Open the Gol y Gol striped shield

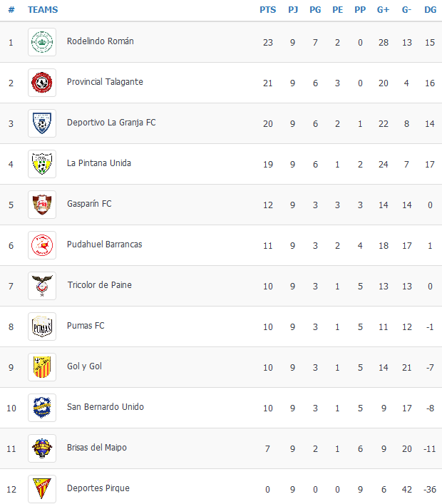point(42,367)
